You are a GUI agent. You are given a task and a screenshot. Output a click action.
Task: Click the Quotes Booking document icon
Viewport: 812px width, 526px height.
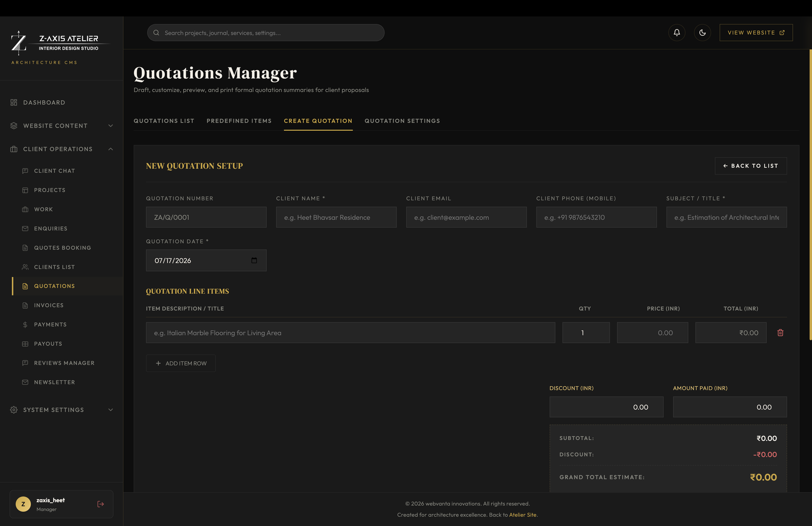(x=25, y=248)
